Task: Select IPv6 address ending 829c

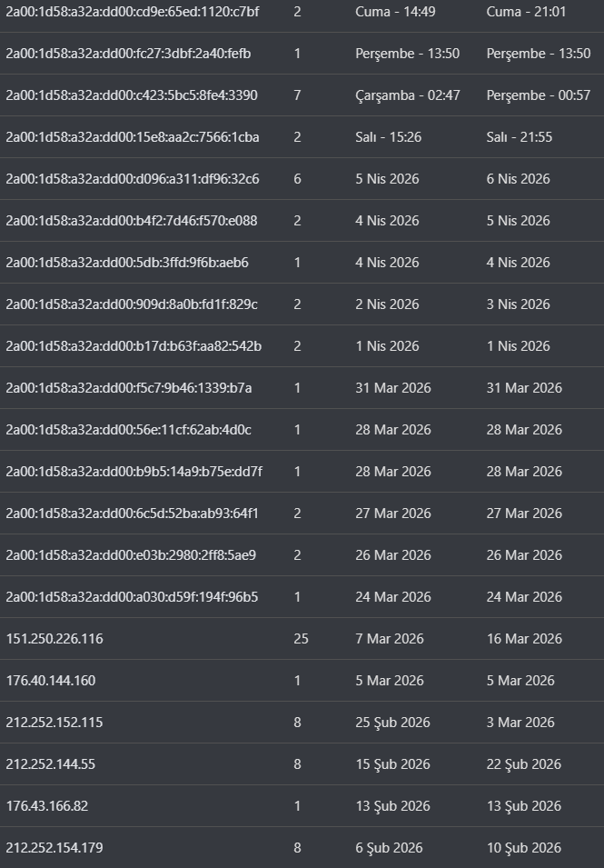Action: click(132, 304)
